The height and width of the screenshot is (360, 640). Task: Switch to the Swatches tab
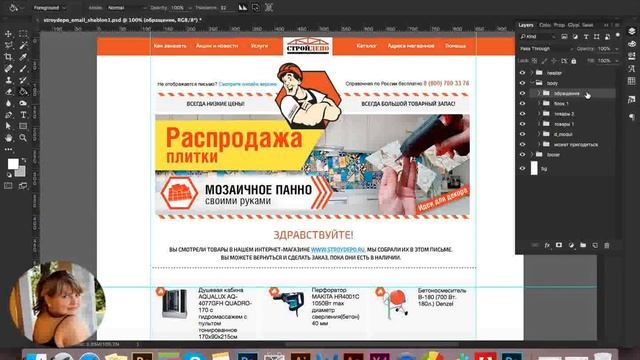pos(588,25)
